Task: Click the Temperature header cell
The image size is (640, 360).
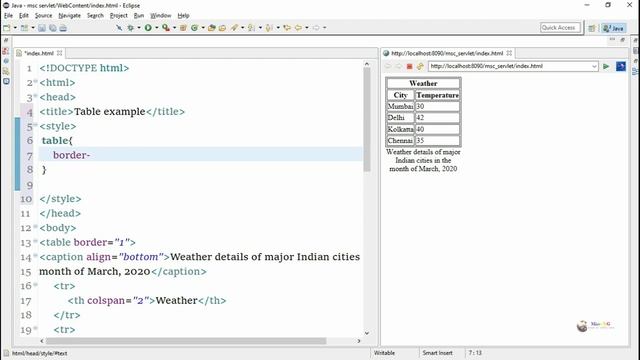Action: point(437,95)
